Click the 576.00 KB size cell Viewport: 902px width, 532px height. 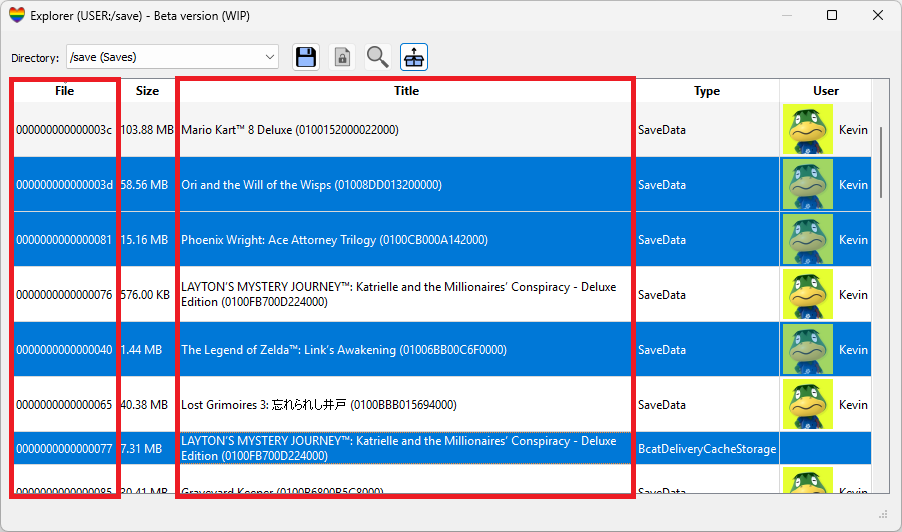click(145, 295)
